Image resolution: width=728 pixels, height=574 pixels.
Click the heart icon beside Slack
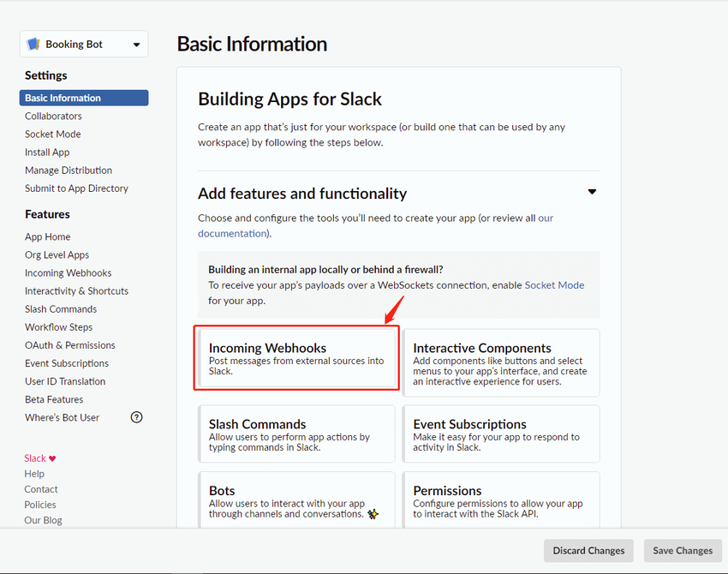coord(52,458)
